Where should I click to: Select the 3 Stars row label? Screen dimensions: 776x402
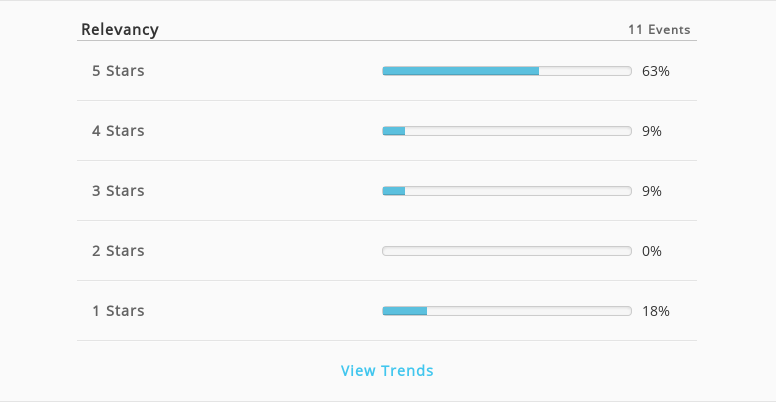[118, 191]
